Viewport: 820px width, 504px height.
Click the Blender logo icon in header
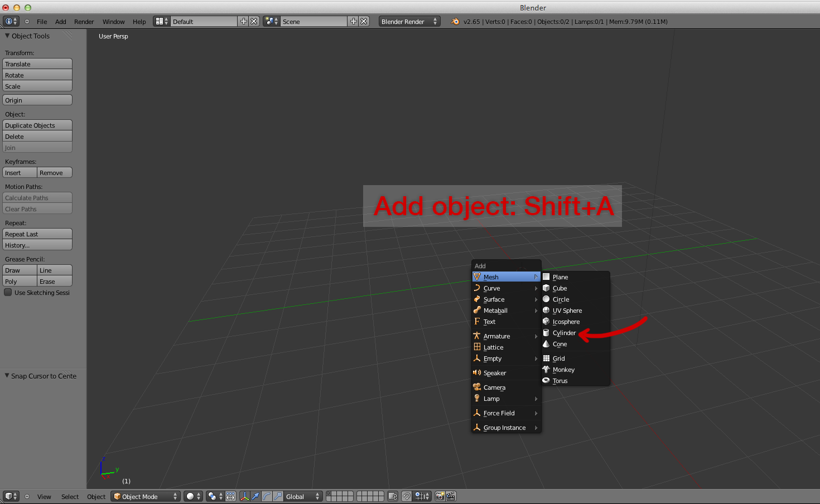455,21
